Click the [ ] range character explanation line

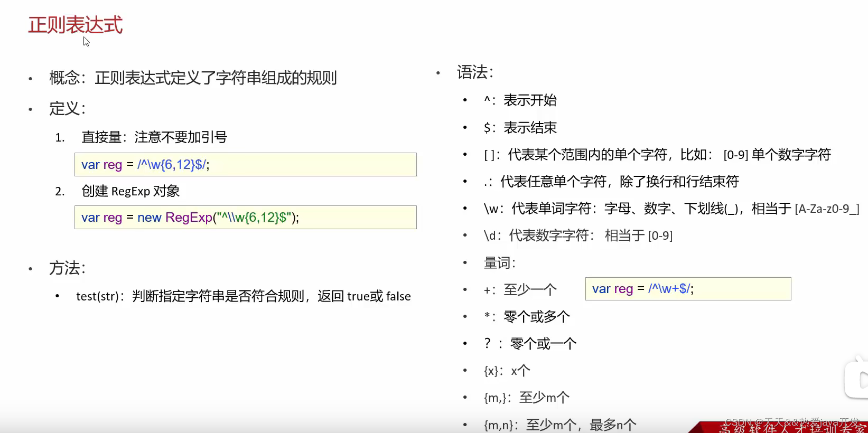coord(658,155)
